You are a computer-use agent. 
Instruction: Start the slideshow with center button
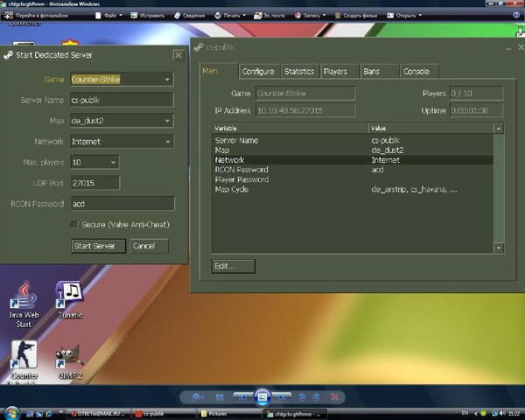click(262, 397)
